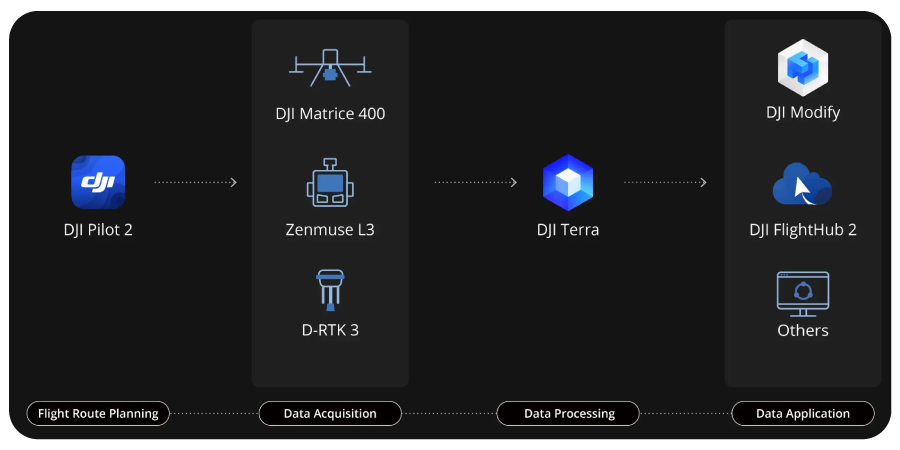Click the DJI Modify app icon
This screenshot has width=900, height=450.
[803, 67]
